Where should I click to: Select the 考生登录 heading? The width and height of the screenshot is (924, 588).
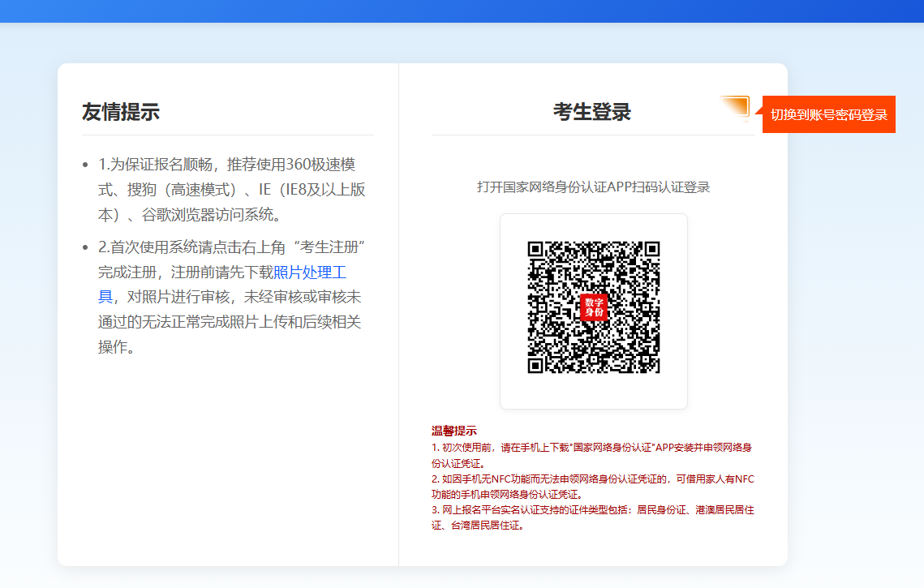[x=592, y=112]
